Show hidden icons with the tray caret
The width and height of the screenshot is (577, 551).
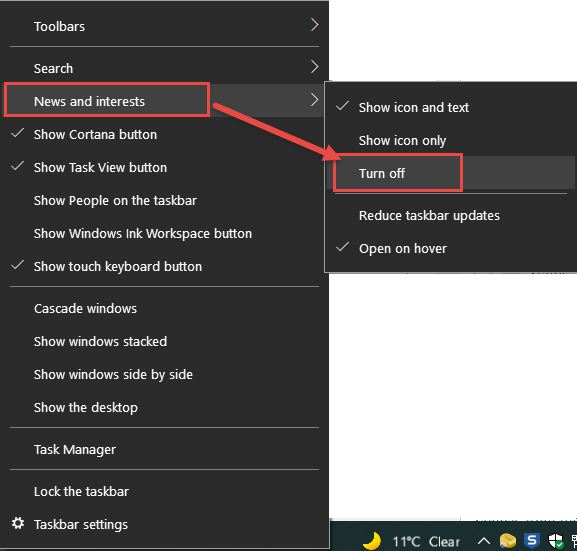[x=484, y=541]
